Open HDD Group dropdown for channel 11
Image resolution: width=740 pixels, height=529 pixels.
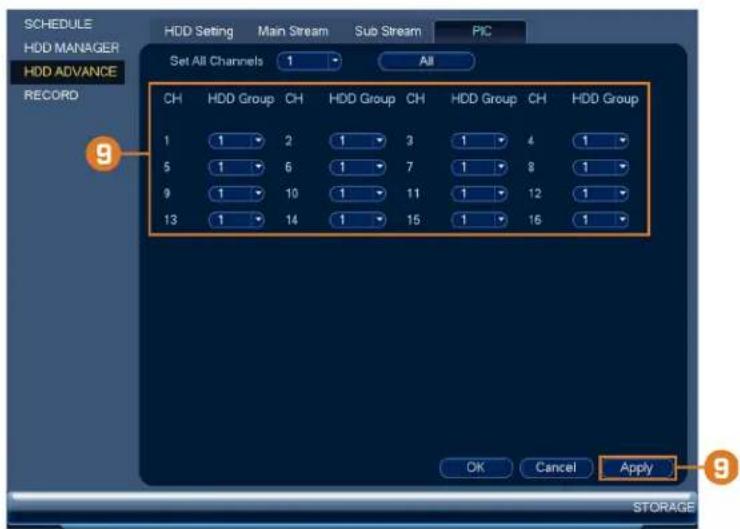pos(479,193)
